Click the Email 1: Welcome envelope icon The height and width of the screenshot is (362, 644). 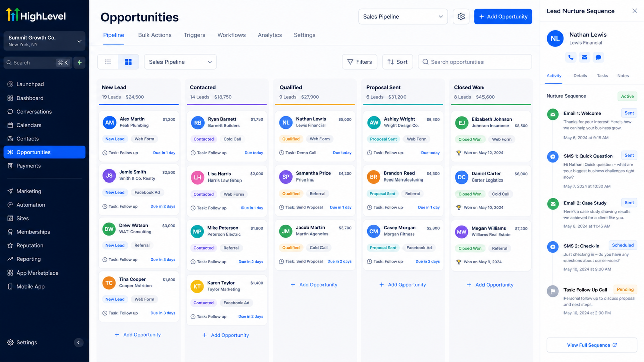(553, 114)
